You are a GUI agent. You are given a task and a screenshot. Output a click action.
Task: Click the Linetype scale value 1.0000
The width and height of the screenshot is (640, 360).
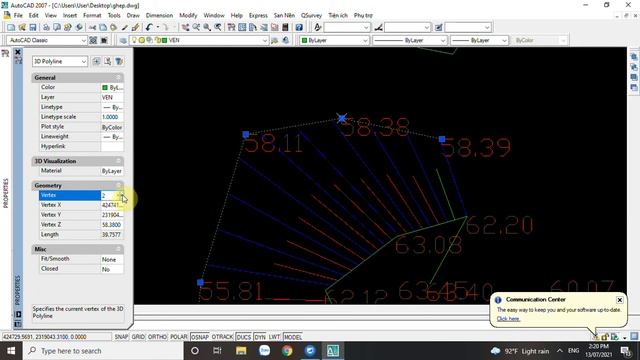112,117
